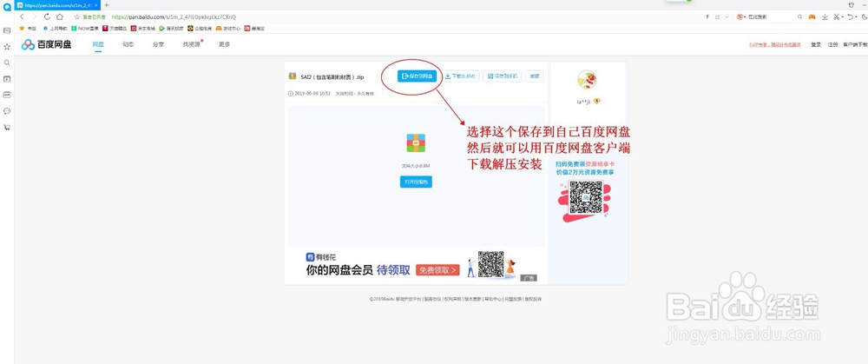The image size is (868, 364).
Task: Click the 免费领取 red button
Action: click(437, 270)
